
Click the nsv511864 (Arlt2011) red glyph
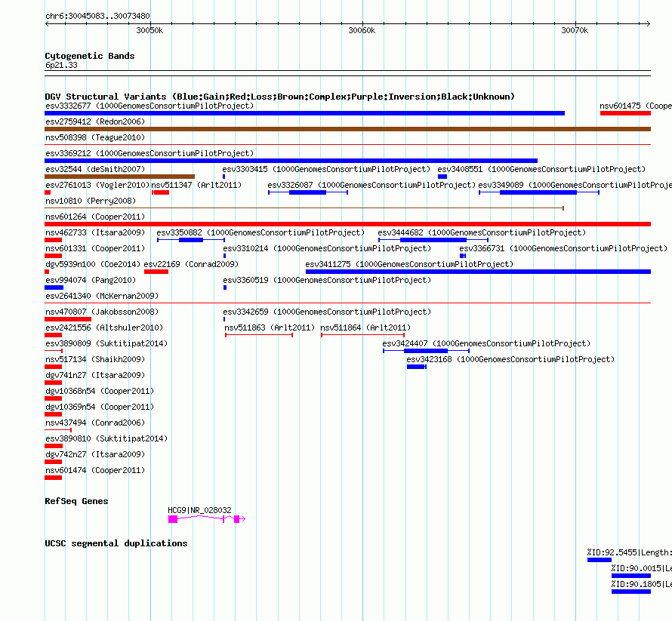click(x=362, y=335)
